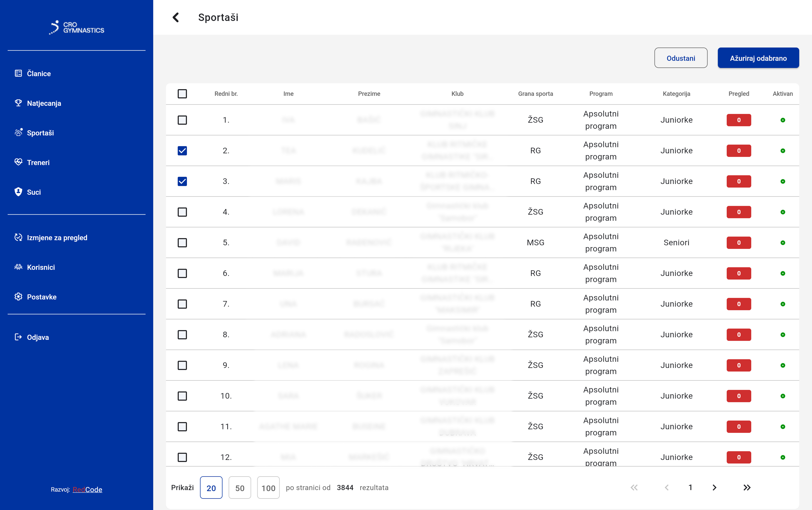Open Korisnici in the sidebar

click(41, 267)
